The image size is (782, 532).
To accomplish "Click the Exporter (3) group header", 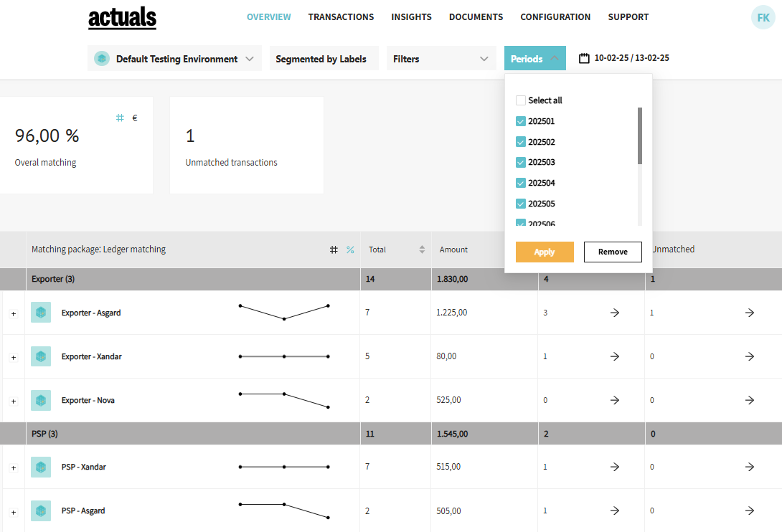I will point(53,279).
